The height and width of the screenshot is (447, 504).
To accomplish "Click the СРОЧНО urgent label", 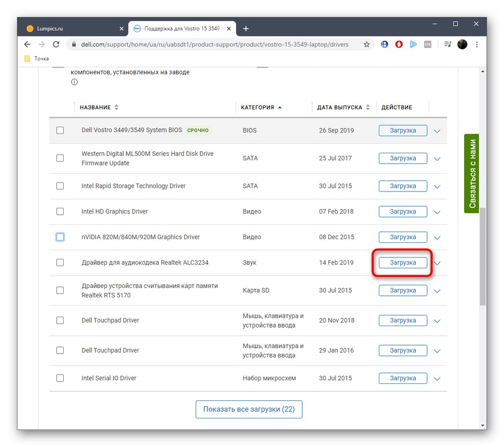I will point(198,130).
